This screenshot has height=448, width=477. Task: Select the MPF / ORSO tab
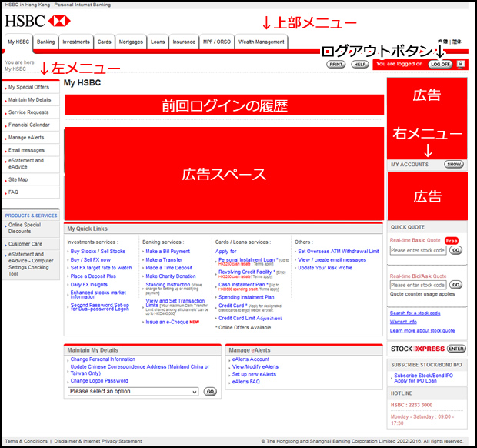click(217, 42)
